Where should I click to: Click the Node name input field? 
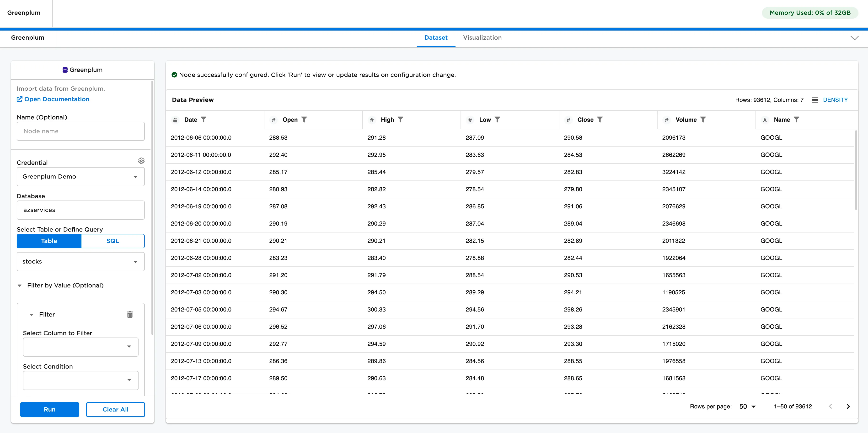pyautogui.click(x=80, y=131)
